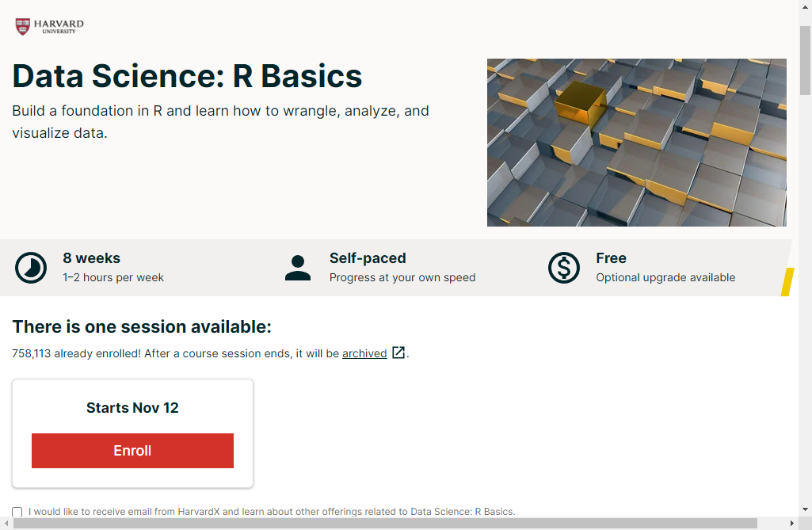Click the vertical scrollbar up arrow
This screenshot has width=812, height=530.
click(805, 7)
